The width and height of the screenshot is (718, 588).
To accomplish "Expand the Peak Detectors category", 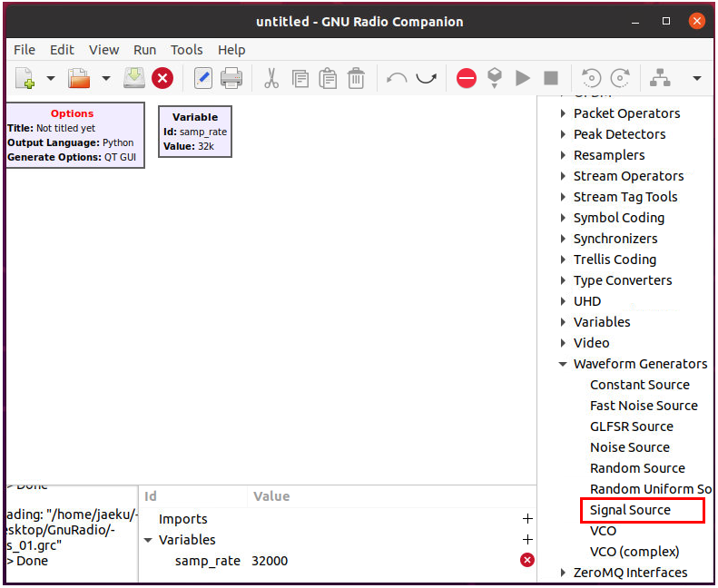I will click(563, 134).
